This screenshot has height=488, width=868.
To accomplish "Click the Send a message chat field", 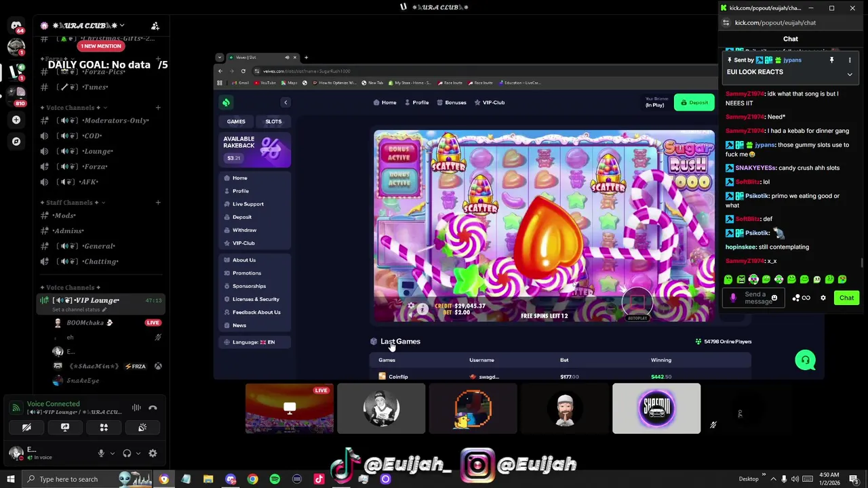I will click(x=755, y=298).
